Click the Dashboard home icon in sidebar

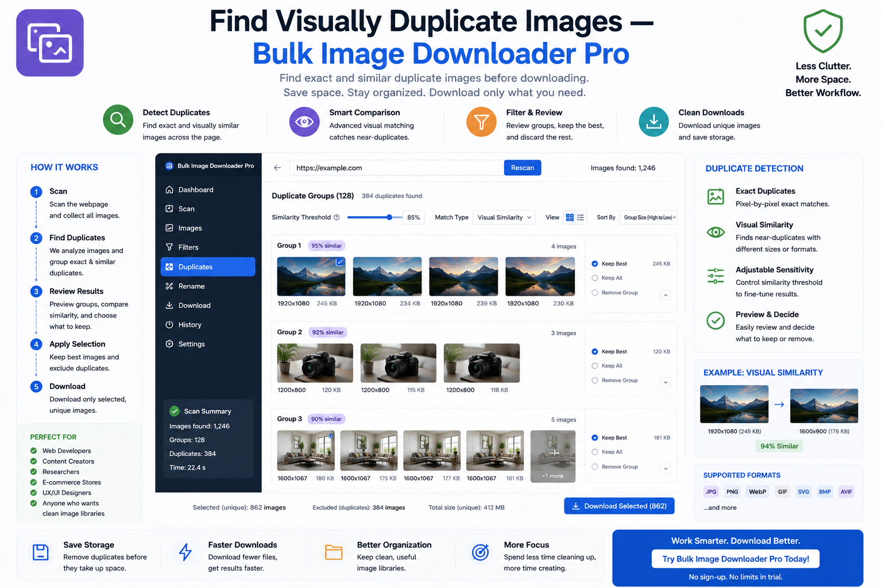click(169, 189)
